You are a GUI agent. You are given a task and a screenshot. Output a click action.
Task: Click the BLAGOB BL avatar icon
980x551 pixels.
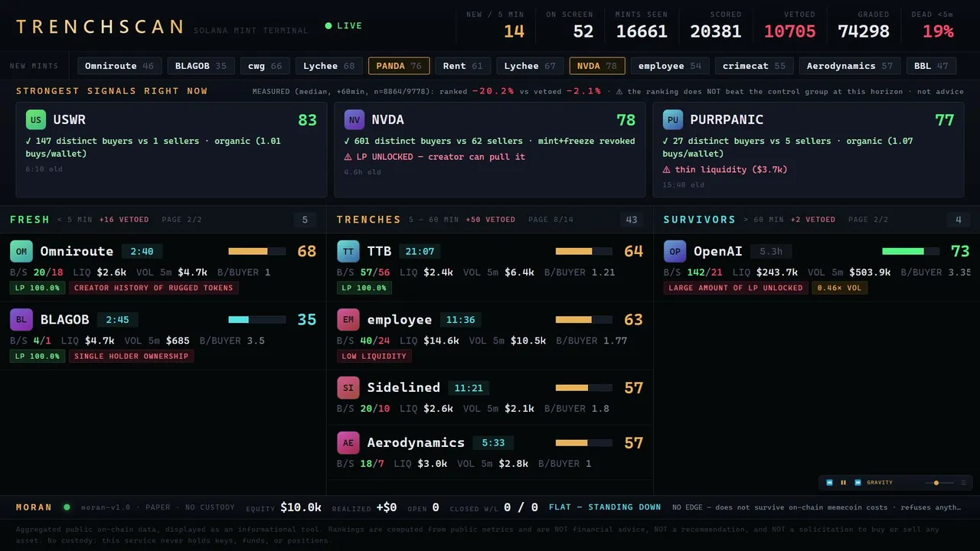(21, 319)
